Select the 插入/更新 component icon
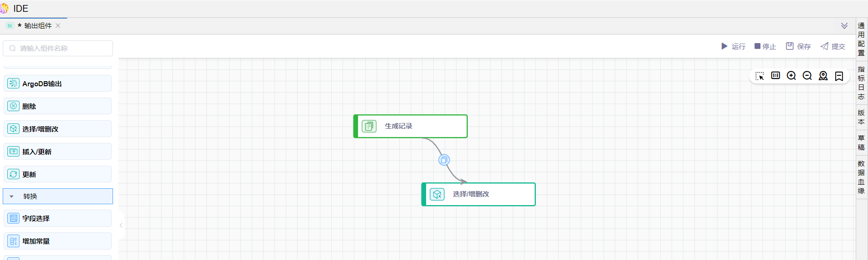The image size is (868, 260). pos(14,152)
